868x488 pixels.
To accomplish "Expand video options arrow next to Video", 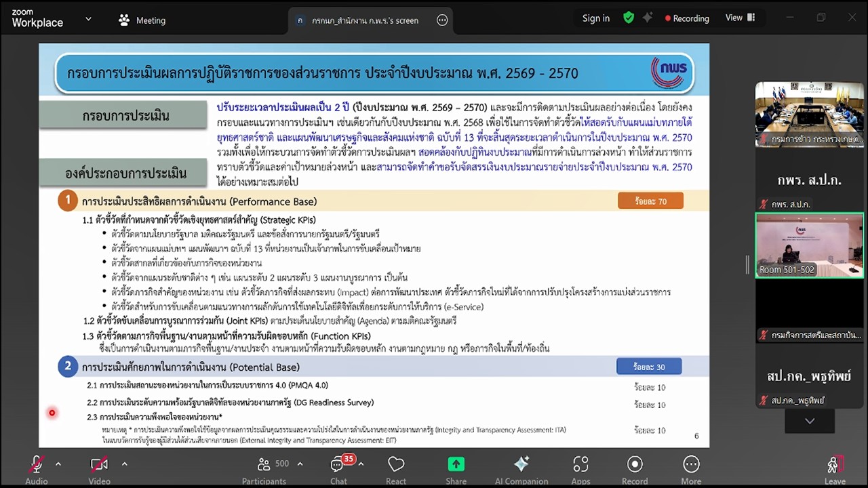I will point(124,464).
